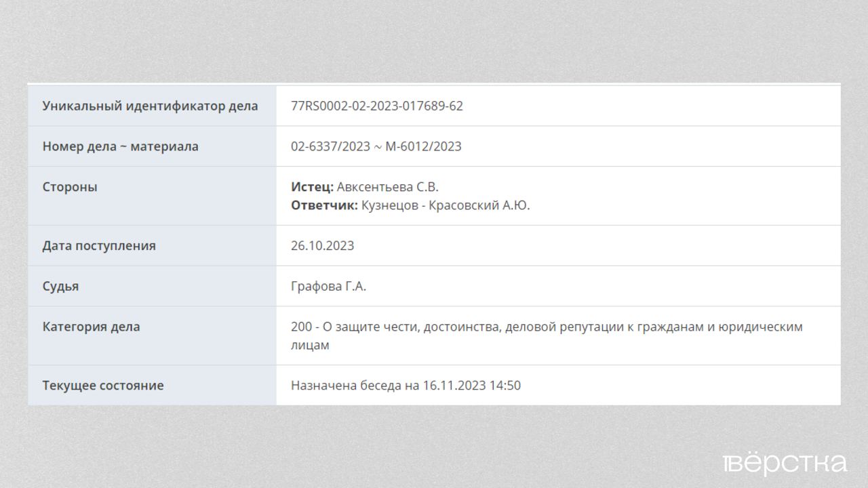Image resolution: width=868 pixels, height=488 pixels.
Task: Click material number М-6012/2023
Action: (423, 146)
